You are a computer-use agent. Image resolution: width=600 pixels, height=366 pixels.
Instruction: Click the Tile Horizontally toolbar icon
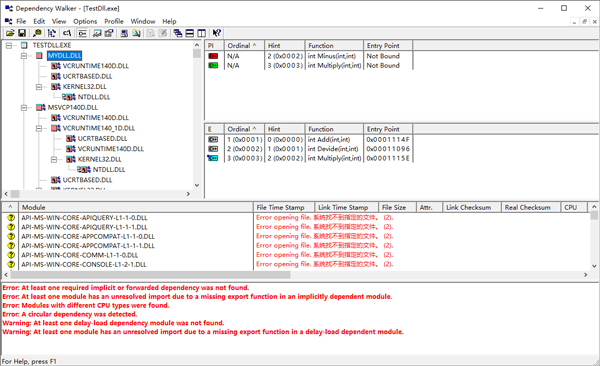pyautogui.click(x=189, y=33)
